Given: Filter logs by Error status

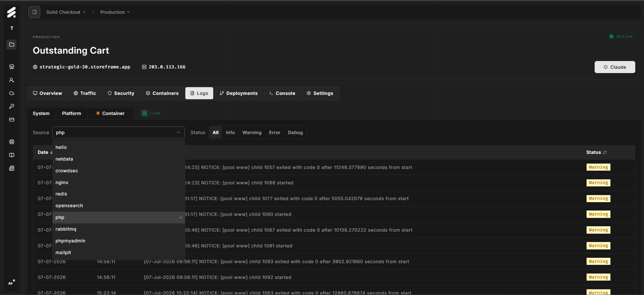Looking at the screenshot, I should tap(275, 132).
